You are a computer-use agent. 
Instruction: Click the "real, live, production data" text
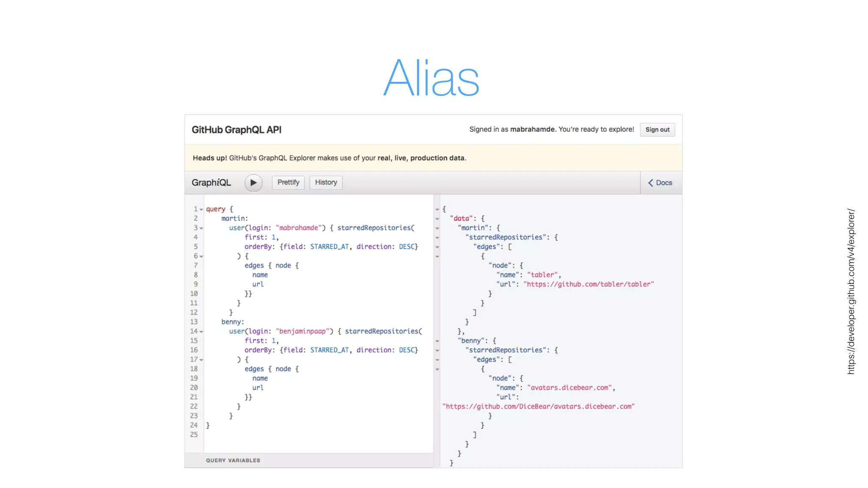pos(421,158)
